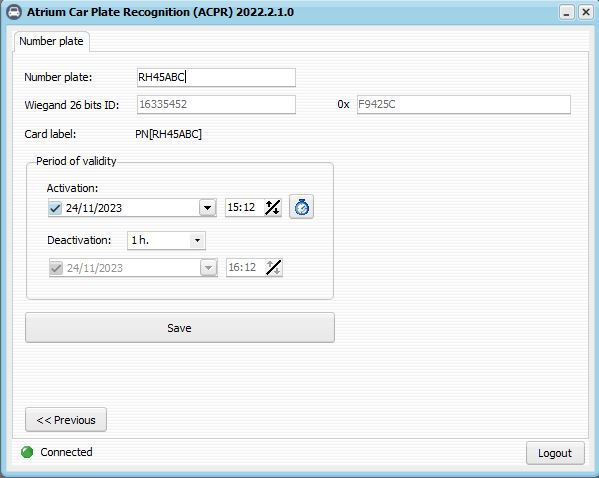Toggle the Activation date checkbox

click(x=55, y=208)
